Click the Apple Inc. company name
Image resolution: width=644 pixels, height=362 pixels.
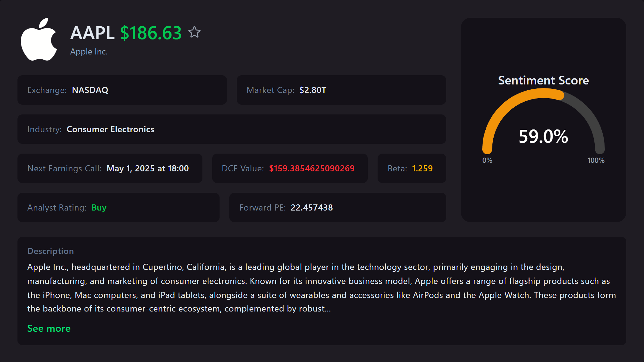(x=89, y=52)
